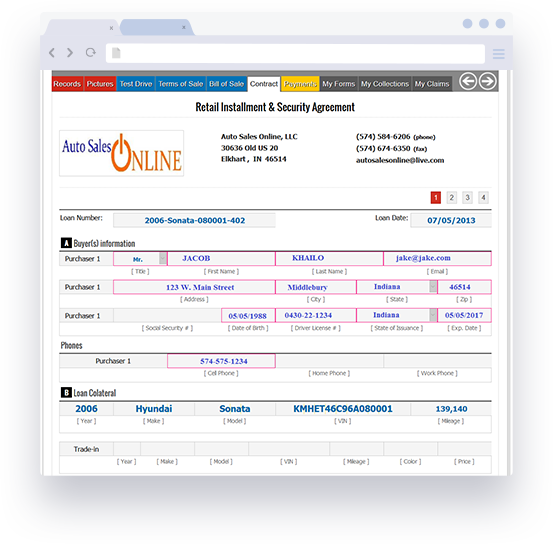
Task: Open the browser hamburger menu
Action: pyautogui.click(x=498, y=54)
